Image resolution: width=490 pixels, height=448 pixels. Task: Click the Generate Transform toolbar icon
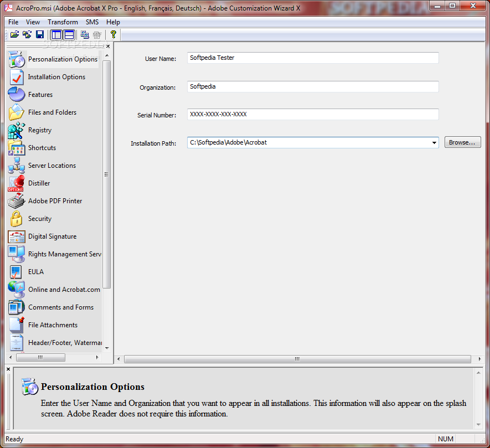tap(85, 34)
